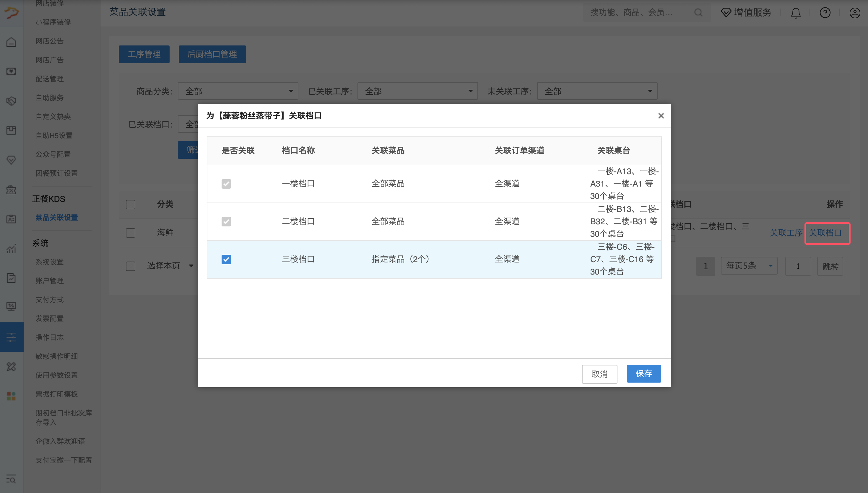Open the home icon in left rail
Viewport: 868px width, 493px height.
click(12, 42)
